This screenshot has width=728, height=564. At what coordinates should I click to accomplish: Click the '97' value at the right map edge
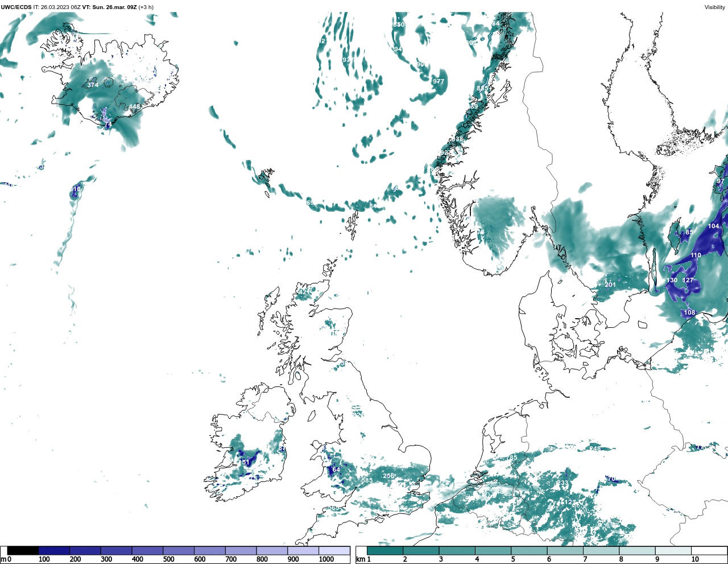coord(721,181)
